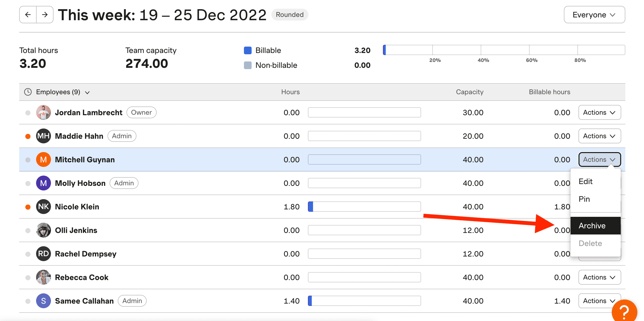Open Nicole Klein's name link
This screenshot has height=321, width=644.
click(x=77, y=207)
